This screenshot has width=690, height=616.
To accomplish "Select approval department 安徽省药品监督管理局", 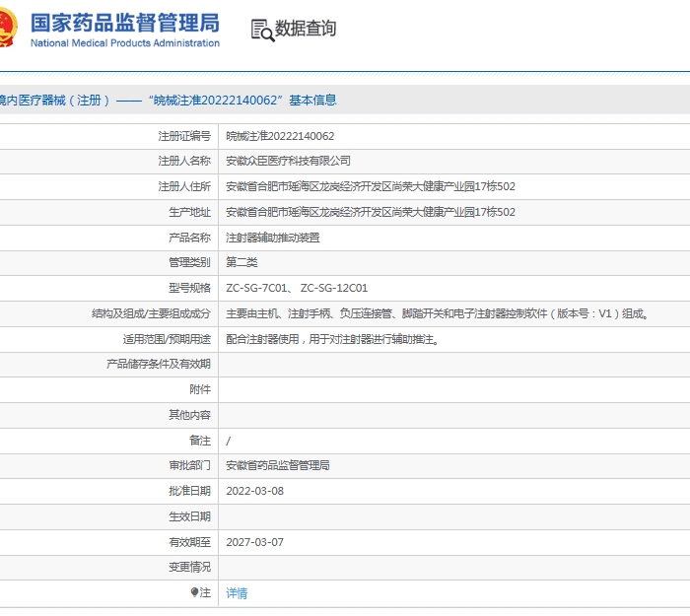I will click(x=278, y=465).
